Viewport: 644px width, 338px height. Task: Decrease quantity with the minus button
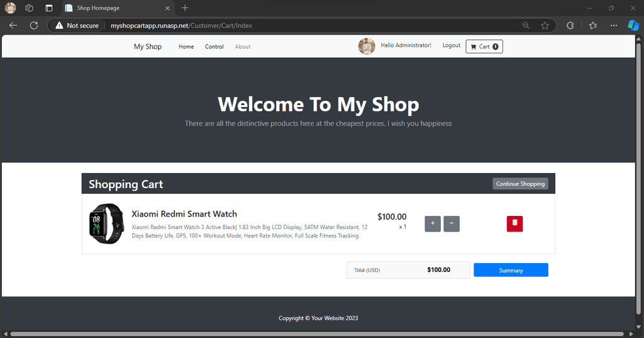click(452, 223)
